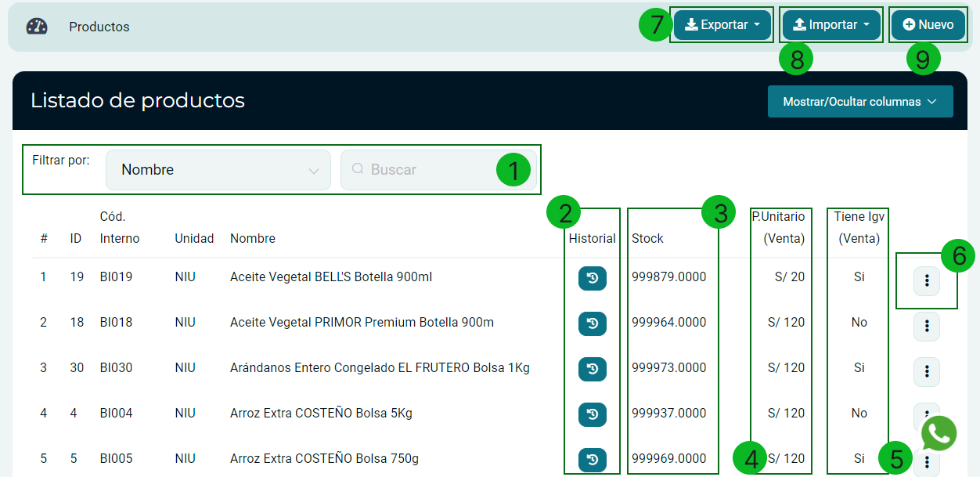Open three-dot menu for BI018 row
Screen dimensions: 980x477
(926, 326)
